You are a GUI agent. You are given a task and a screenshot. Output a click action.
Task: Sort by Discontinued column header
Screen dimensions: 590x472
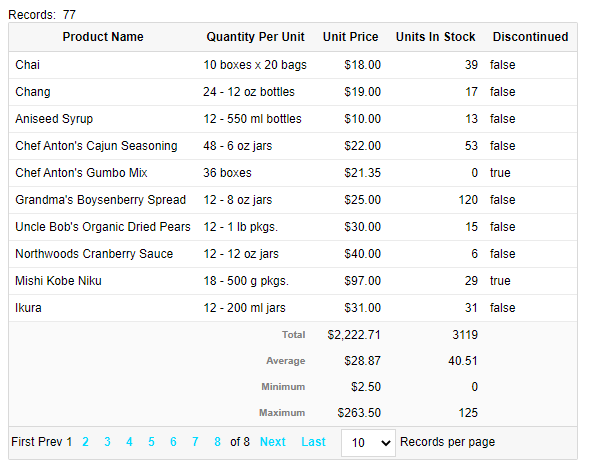[530, 37]
